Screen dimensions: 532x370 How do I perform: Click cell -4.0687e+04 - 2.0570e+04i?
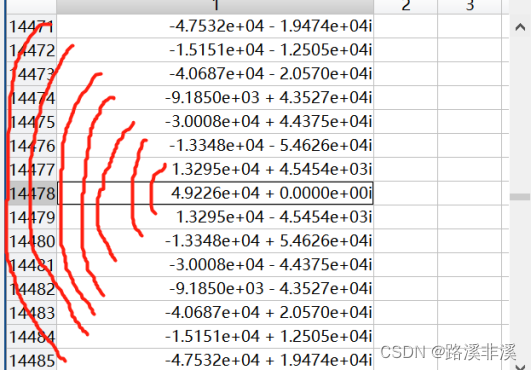(x=215, y=74)
